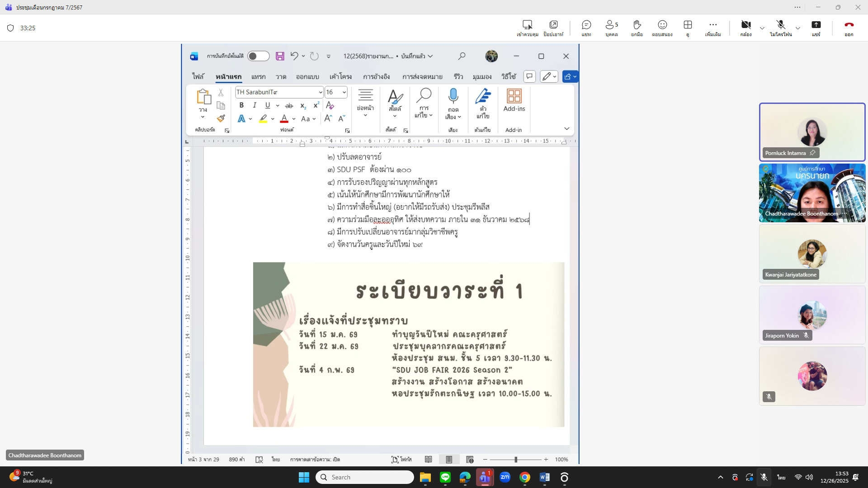Screen dimensions: 868x488
Task: Select the format painter brush
Action: pyautogui.click(x=221, y=118)
